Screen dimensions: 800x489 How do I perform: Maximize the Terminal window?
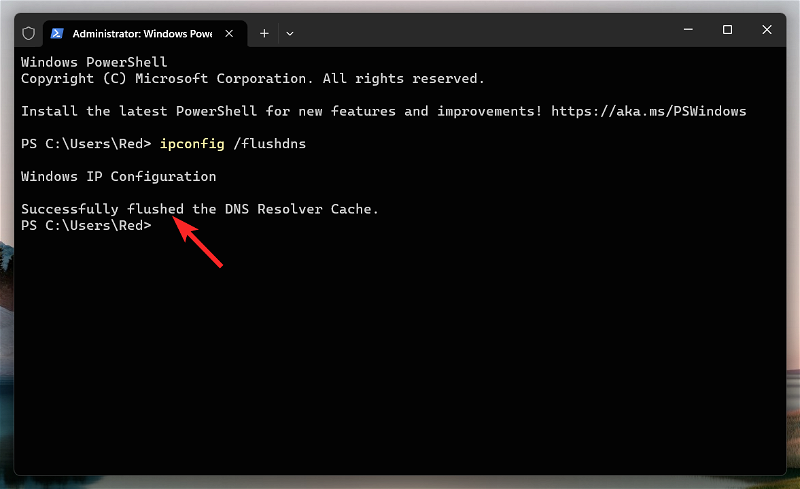[x=728, y=30]
